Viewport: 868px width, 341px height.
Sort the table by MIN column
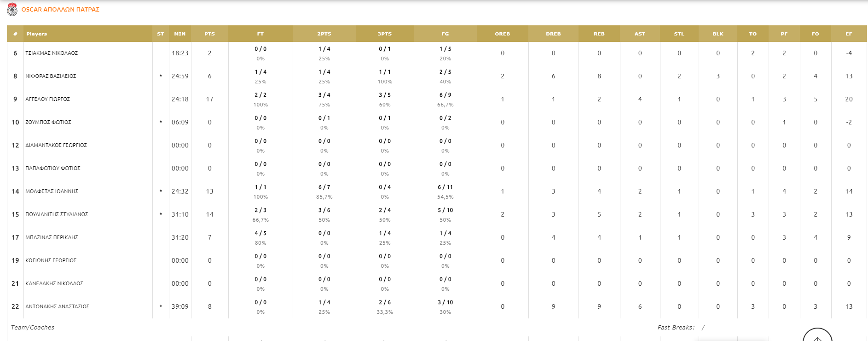click(x=179, y=34)
